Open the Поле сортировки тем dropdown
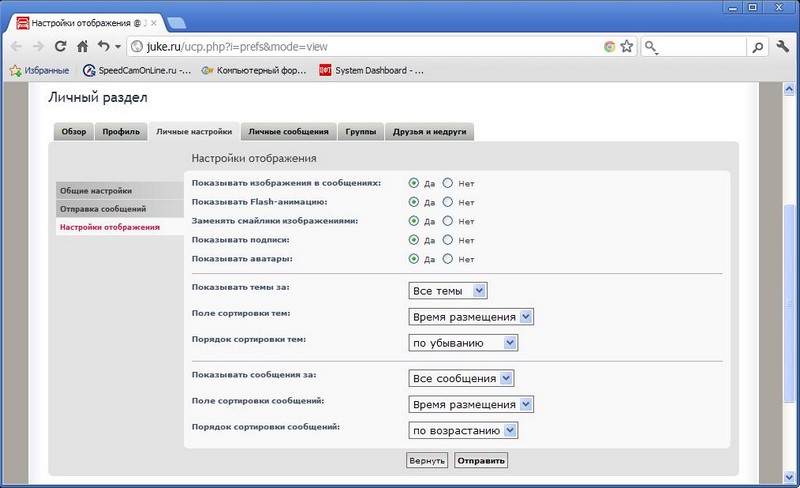The image size is (800, 488). 471,316
